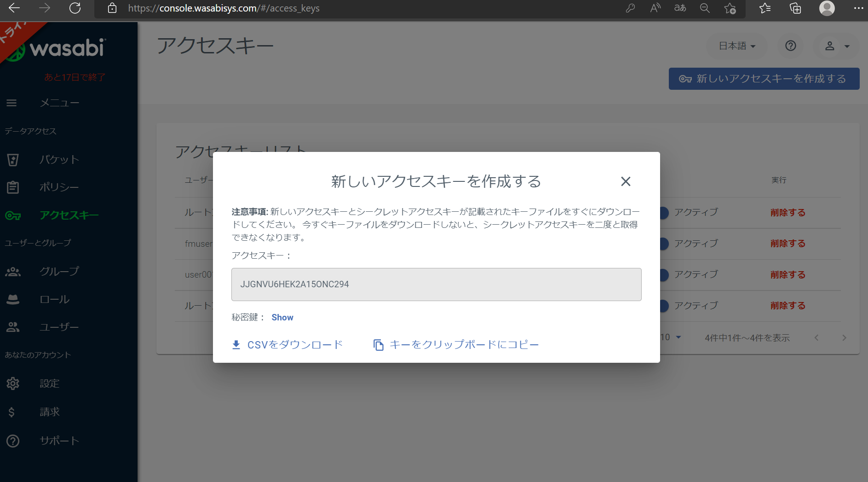Delete the first access key row

tap(788, 213)
